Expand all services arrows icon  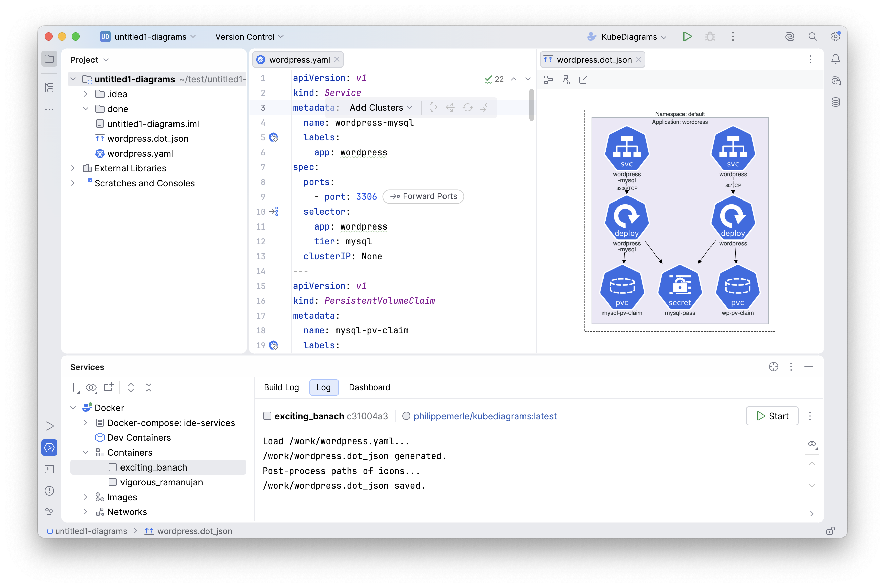[131, 387]
